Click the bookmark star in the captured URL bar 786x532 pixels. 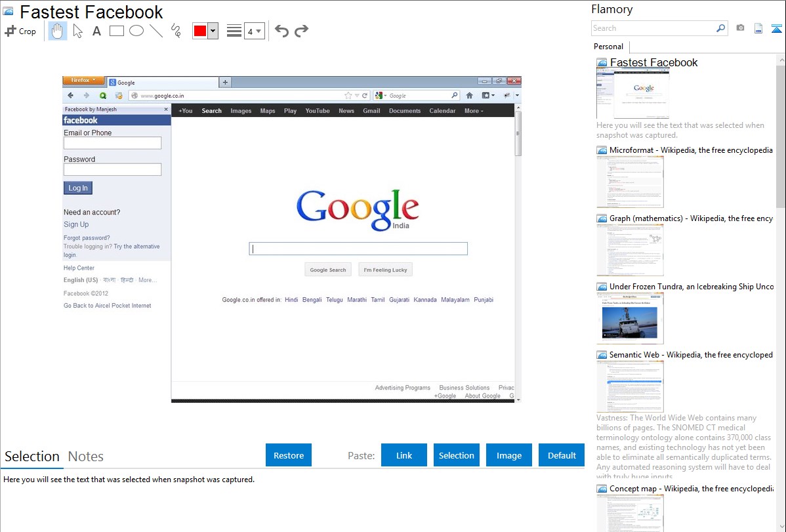point(348,95)
